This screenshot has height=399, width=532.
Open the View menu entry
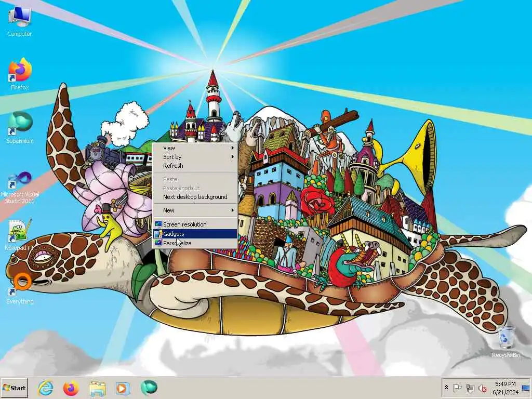coord(195,148)
